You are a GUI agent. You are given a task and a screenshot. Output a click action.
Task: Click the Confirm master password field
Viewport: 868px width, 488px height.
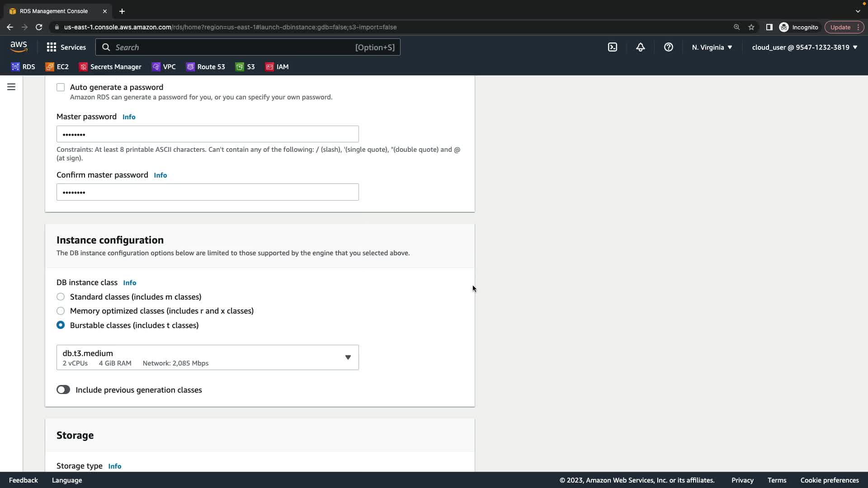208,192
